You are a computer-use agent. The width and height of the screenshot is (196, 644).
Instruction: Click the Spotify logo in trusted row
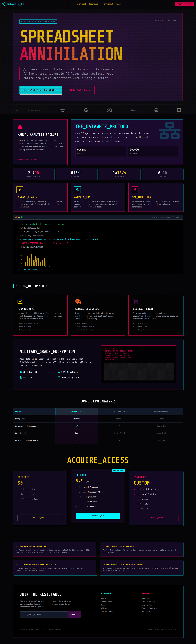coord(156,110)
